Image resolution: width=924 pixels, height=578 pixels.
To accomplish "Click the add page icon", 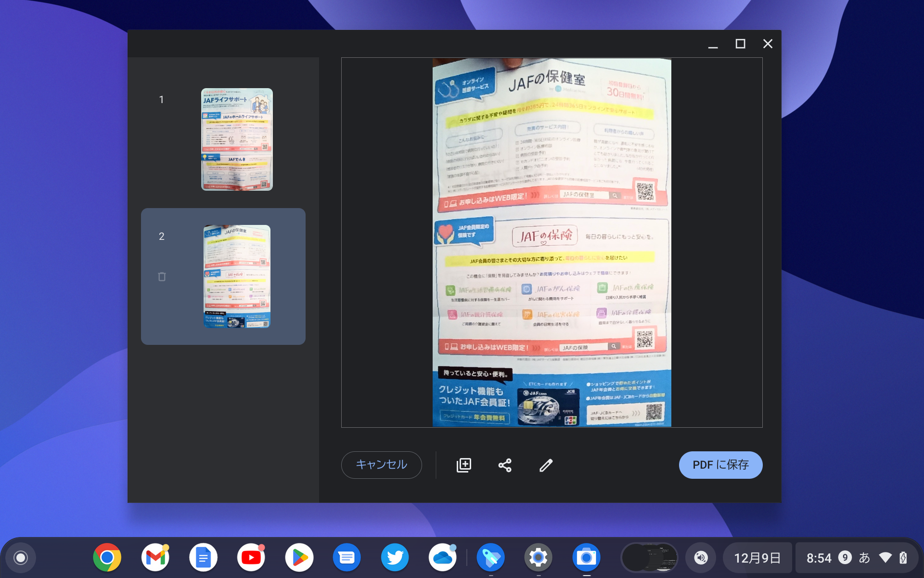I will pyautogui.click(x=463, y=465).
